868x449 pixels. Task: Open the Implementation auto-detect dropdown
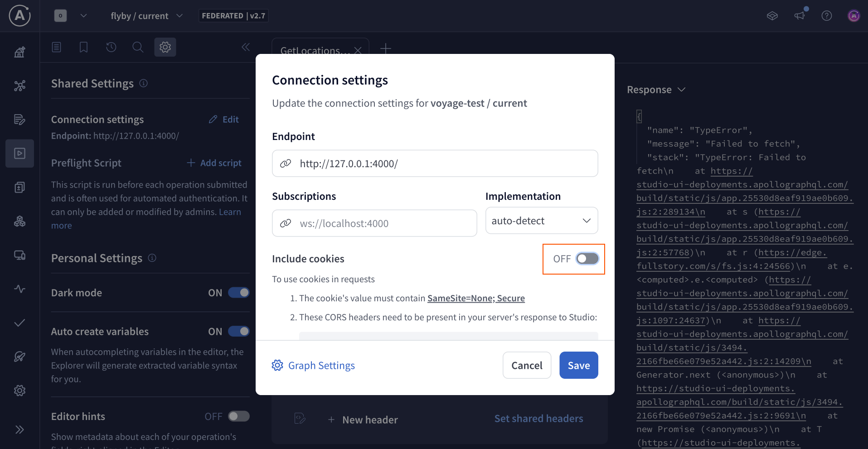541,221
